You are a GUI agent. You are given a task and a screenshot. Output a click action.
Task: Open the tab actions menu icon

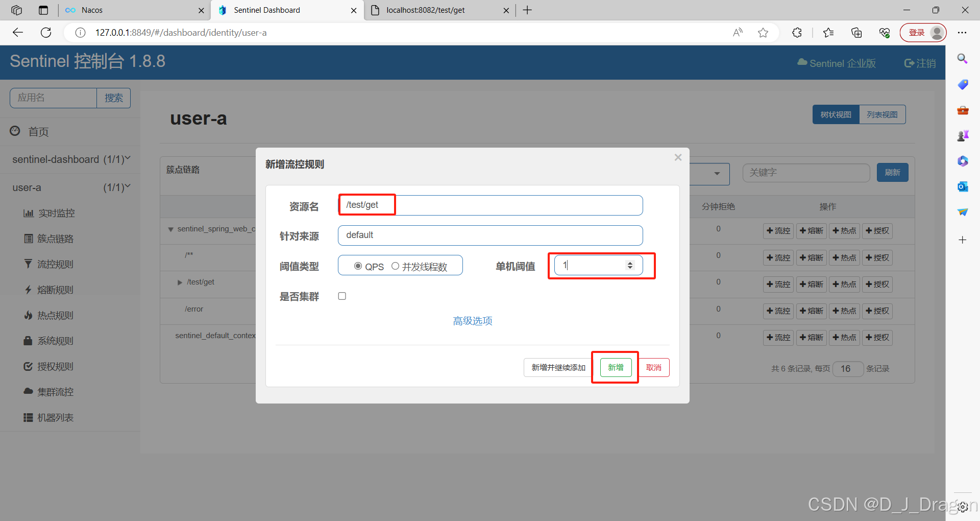43,10
